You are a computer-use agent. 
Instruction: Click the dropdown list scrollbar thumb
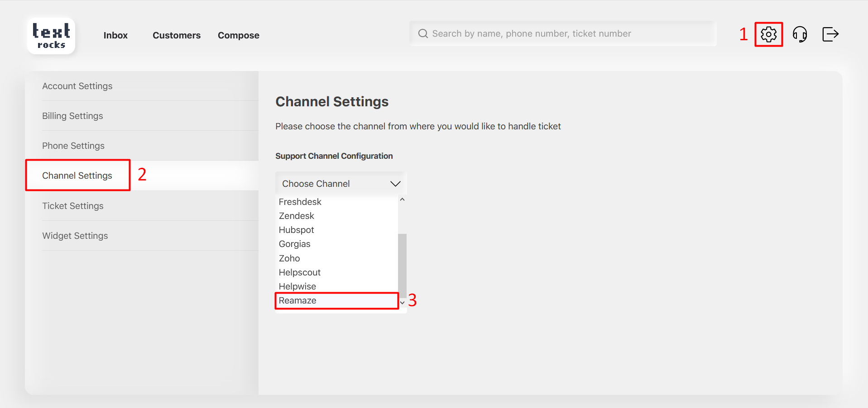pyautogui.click(x=402, y=265)
